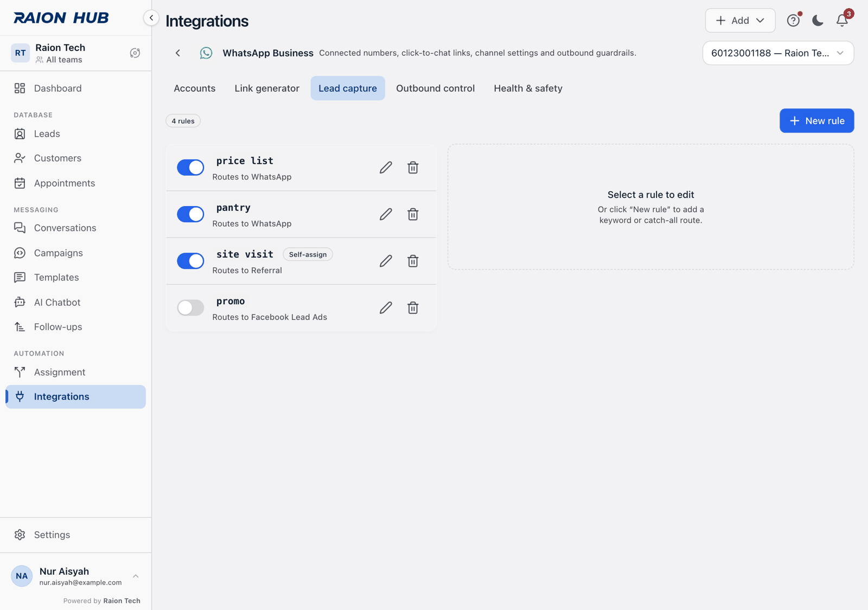
Task: Enable the promo rule toggle
Action: coord(190,308)
